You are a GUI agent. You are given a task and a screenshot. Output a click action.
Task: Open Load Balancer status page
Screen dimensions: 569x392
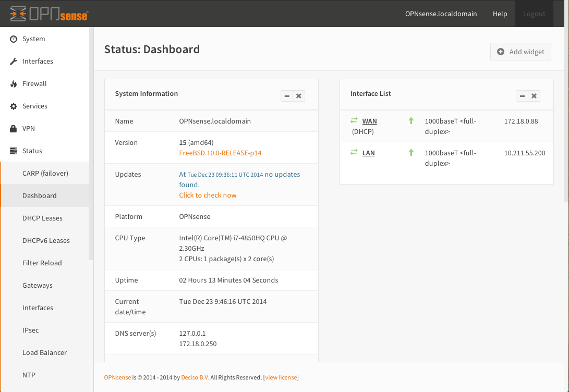click(45, 353)
